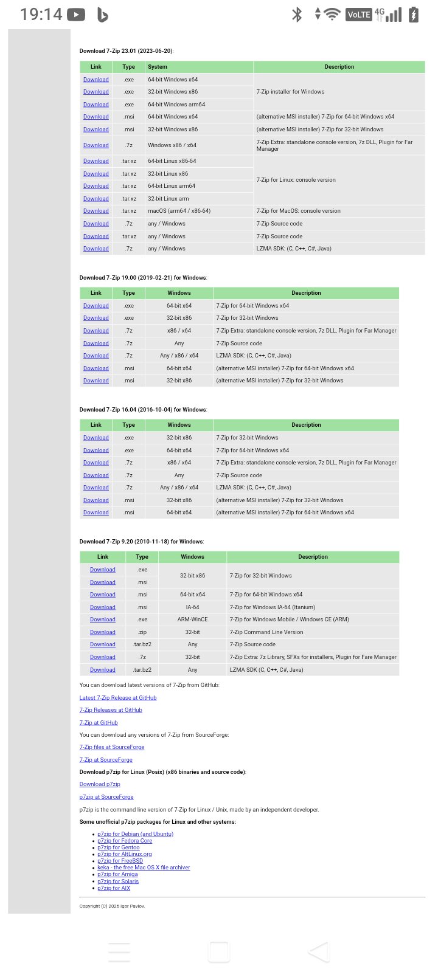Open p7zip at SourceForge
The height and width of the screenshot is (980, 438).
coord(106,797)
